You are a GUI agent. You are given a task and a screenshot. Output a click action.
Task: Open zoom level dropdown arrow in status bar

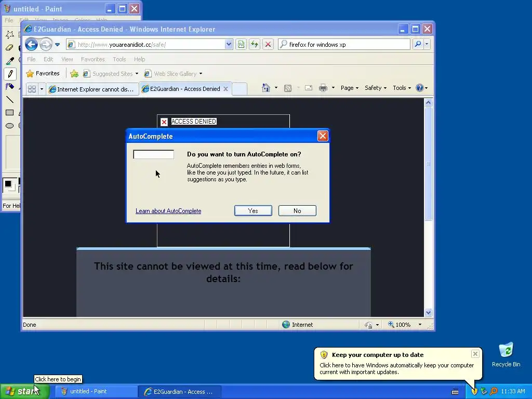(420, 325)
